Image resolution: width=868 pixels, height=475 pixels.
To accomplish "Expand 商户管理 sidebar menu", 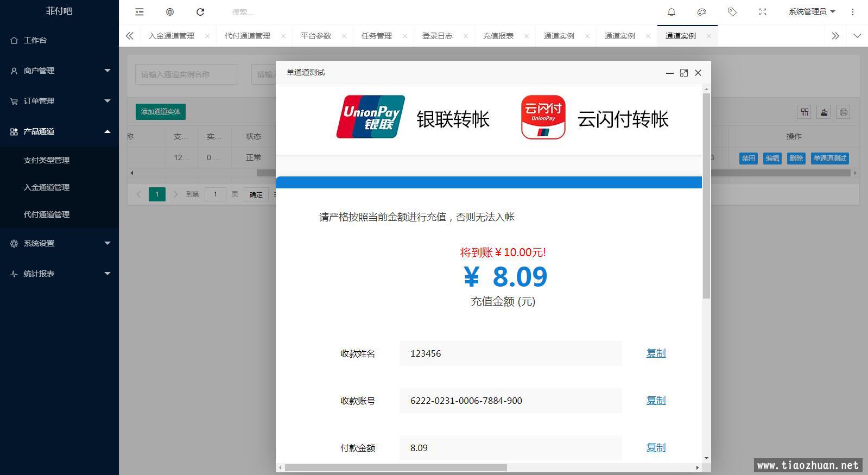I will click(x=59, y=71).
